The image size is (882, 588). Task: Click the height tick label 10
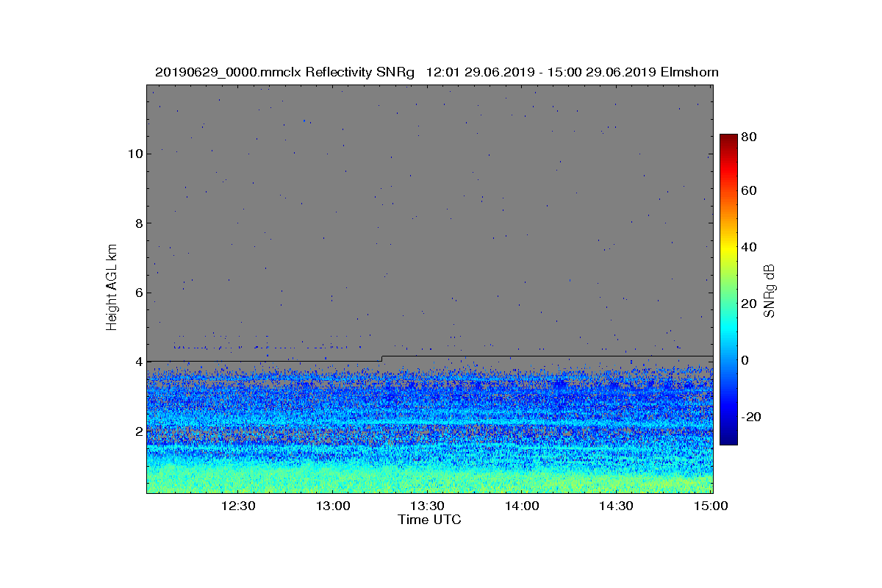[x=135, y=154]
